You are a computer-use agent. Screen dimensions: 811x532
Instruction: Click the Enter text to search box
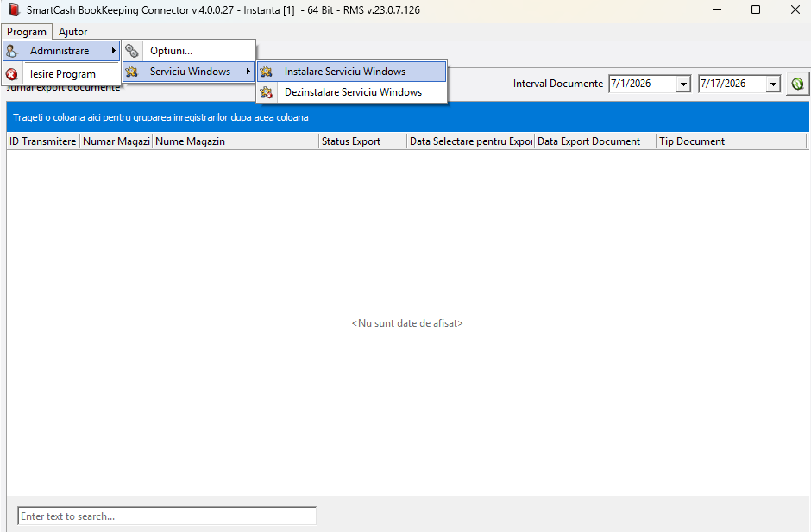click(167, 516)
